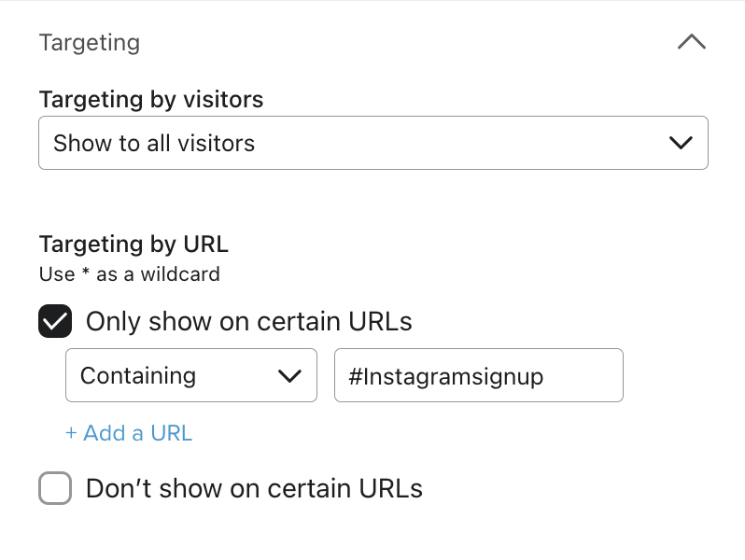Click the word 'Containing' in the dropdown
Image resolution: width=745 pixels, height=560 pixels.
click(x=138, y=376)
